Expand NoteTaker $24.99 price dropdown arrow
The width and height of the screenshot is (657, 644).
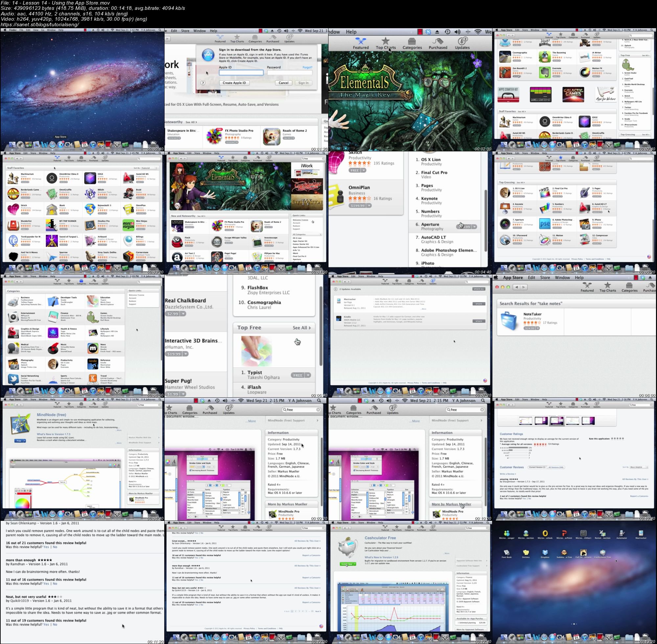537,328
